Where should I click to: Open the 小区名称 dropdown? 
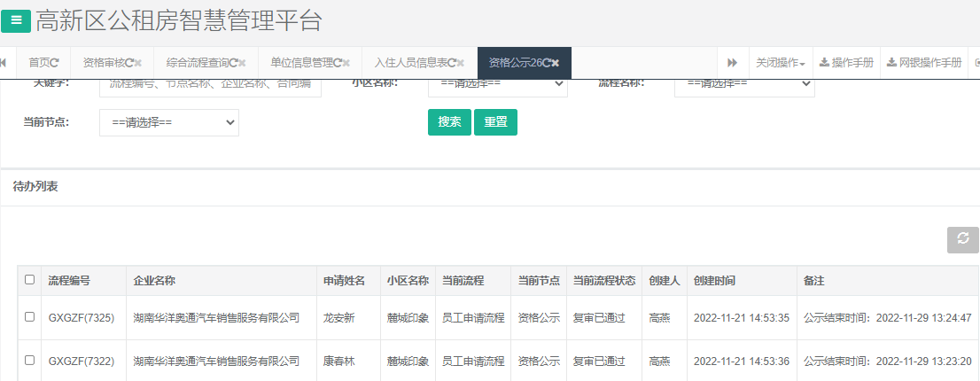pos(497,85)
